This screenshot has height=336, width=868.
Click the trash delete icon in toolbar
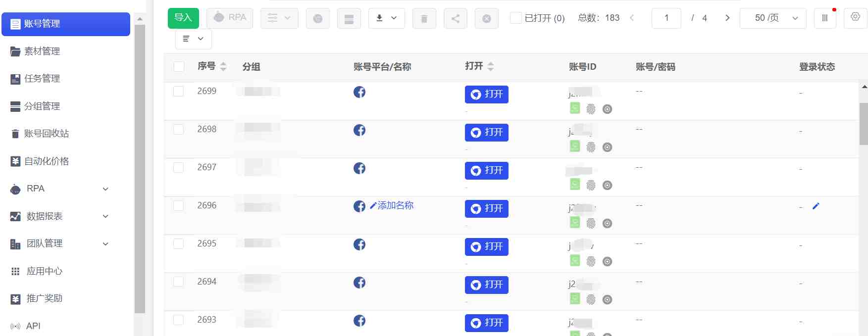click(x=424, y=18)
